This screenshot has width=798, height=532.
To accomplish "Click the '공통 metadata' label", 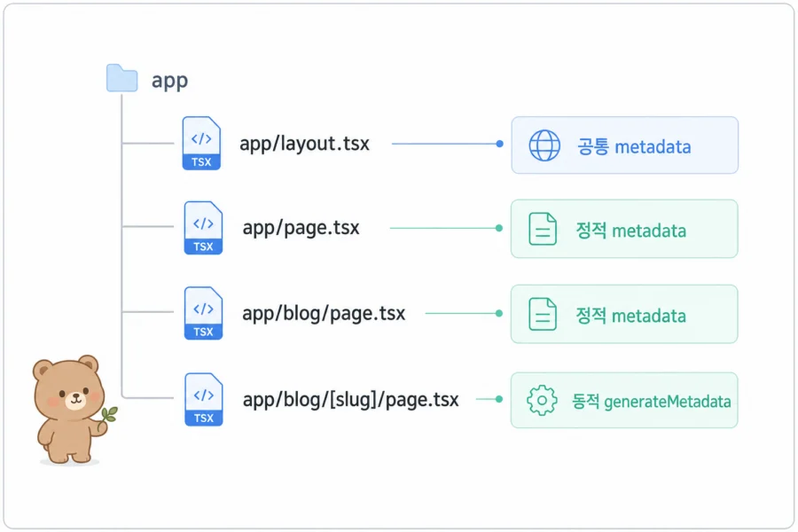I will (634, 146).
